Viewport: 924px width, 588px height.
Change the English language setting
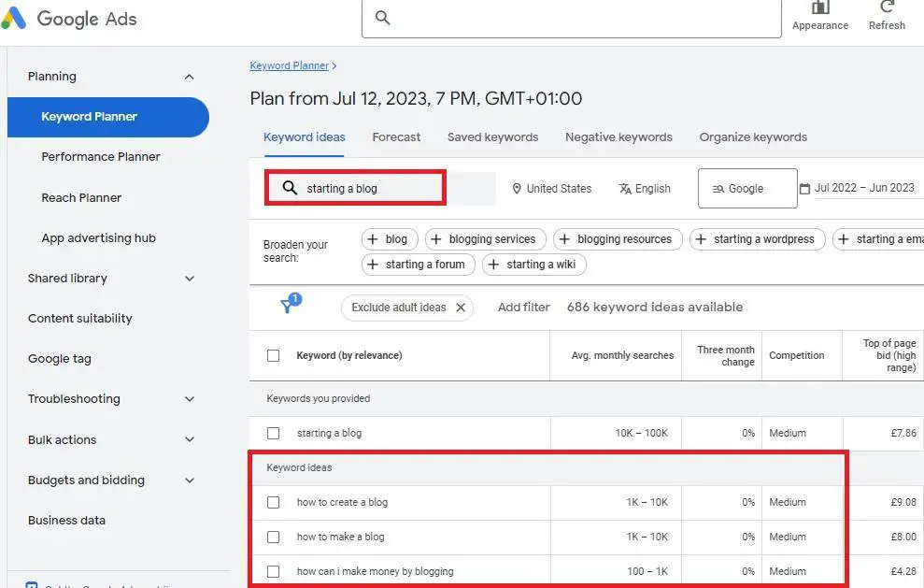[652, 189]
